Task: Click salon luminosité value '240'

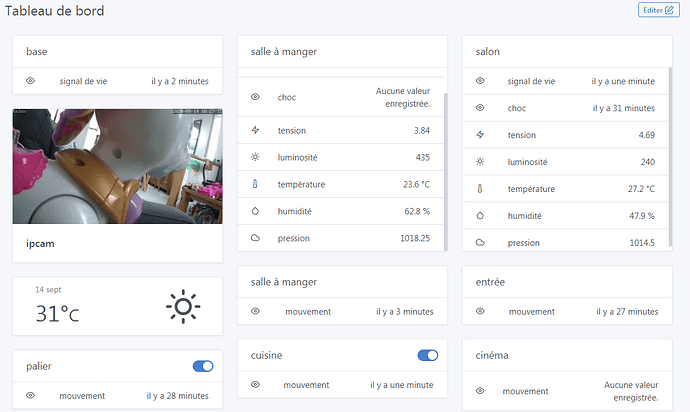Action: click(x=648, y=162)
